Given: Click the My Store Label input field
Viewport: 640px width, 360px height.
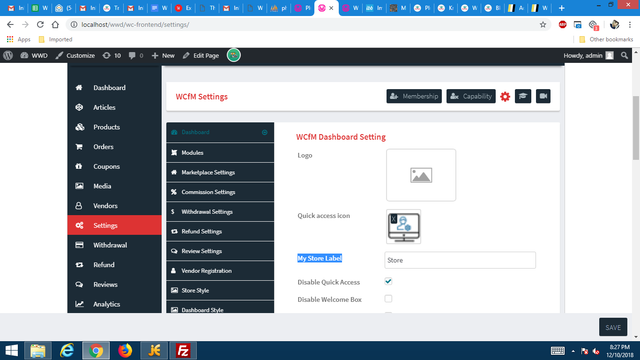Looking at the screenshot, I should 460,260.
